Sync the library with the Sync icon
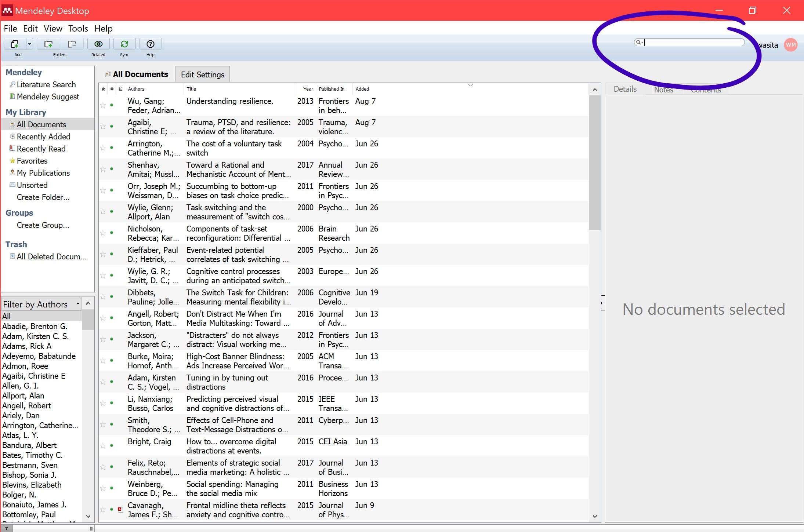The width and height of the screenshot is (804, 532). click(124, 44)
